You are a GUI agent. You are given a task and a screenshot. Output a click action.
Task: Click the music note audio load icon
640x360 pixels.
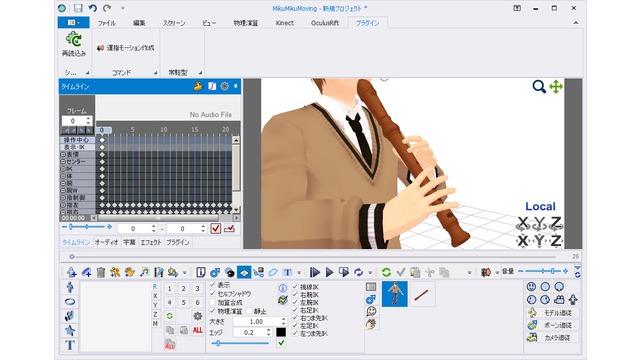pos(144,272)
